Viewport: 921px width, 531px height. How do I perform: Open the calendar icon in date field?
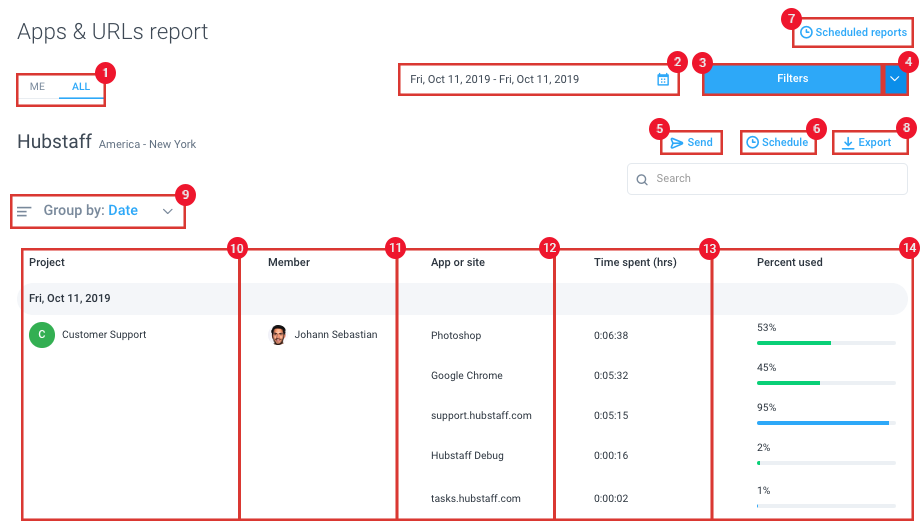click(x=663, y=79)
